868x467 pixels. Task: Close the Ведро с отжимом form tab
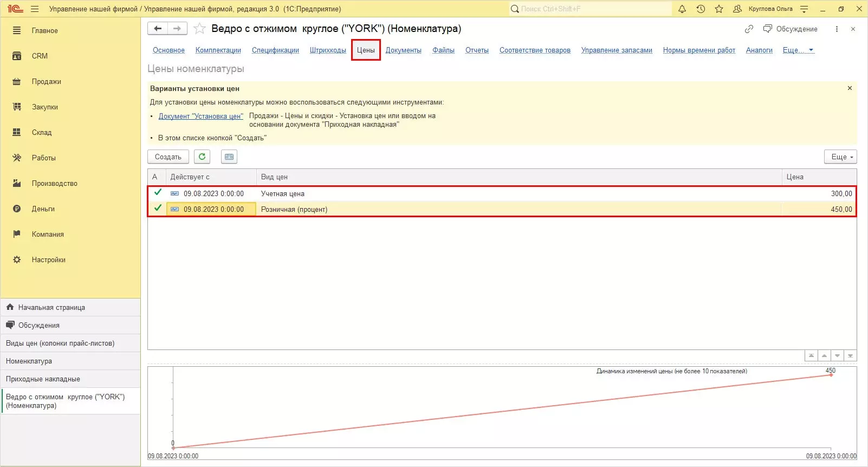coord(853,29)
